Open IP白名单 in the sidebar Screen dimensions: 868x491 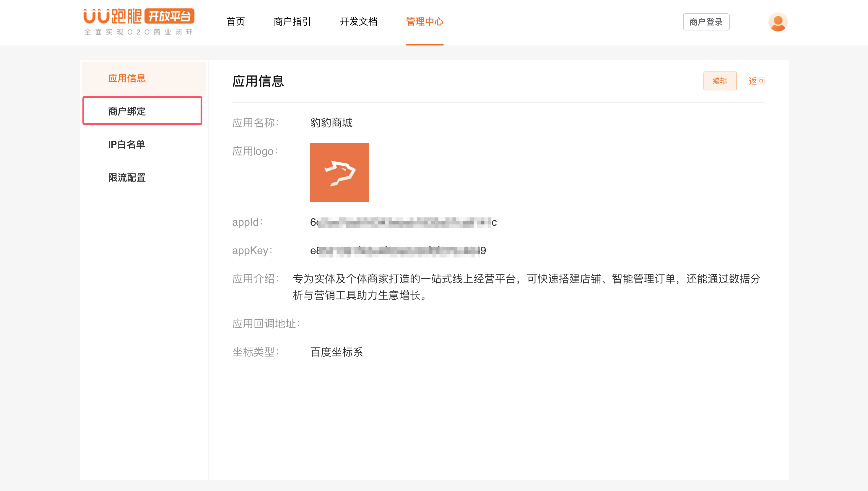[127, 144]
